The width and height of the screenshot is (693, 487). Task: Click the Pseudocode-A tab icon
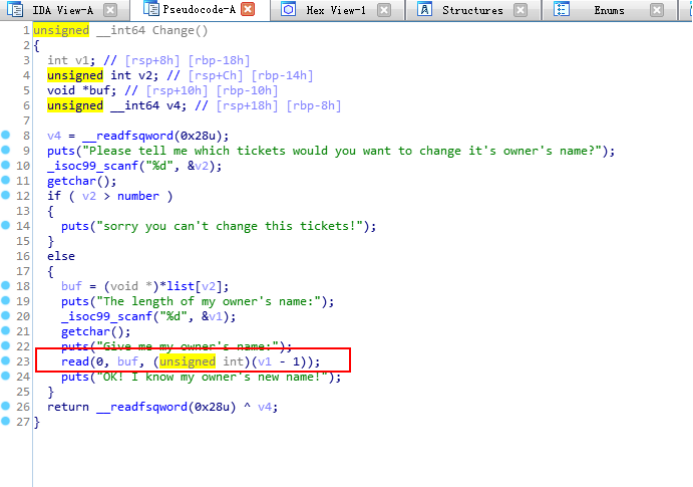(x=151, y=10)
